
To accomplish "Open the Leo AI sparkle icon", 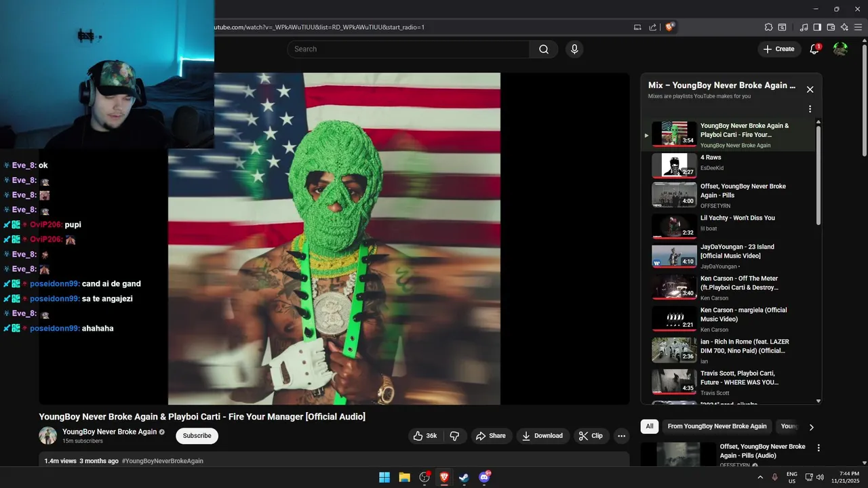I will (x=844, y=27).
